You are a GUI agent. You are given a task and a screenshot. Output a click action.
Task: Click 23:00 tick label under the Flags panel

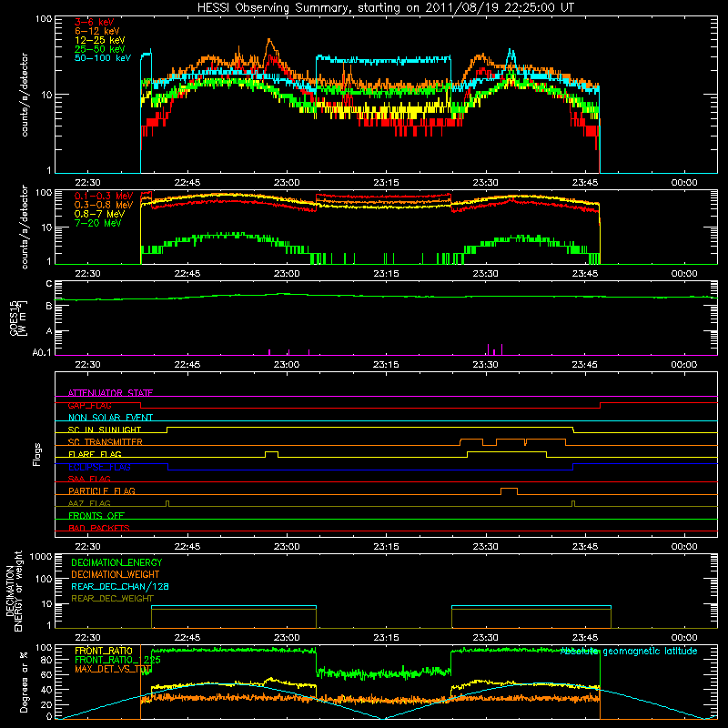coord(287,547)
